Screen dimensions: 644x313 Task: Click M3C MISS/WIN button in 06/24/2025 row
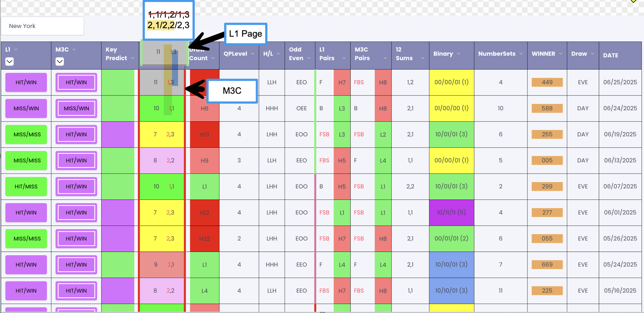click(x=76, y=108)
